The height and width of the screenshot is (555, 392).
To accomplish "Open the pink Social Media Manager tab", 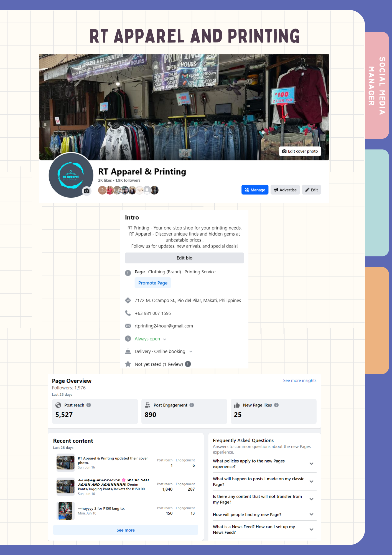I will tap(377, 85).
